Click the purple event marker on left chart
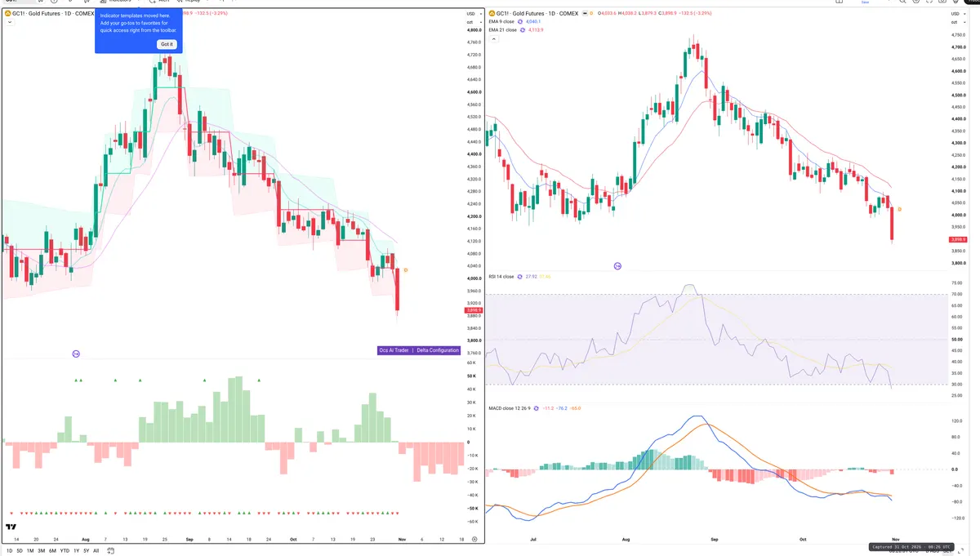Viewport: 980px width, 556px height. click(76, 354)
